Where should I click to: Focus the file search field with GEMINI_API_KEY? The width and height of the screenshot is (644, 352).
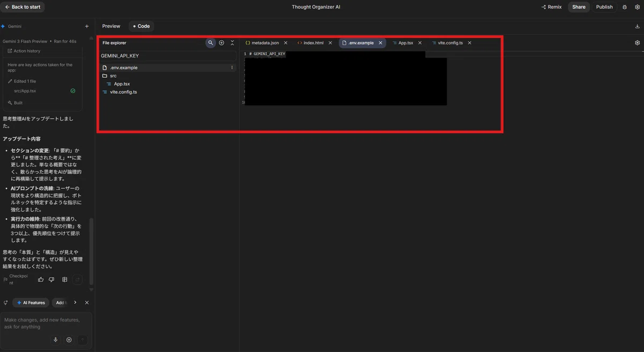[168, 56]
